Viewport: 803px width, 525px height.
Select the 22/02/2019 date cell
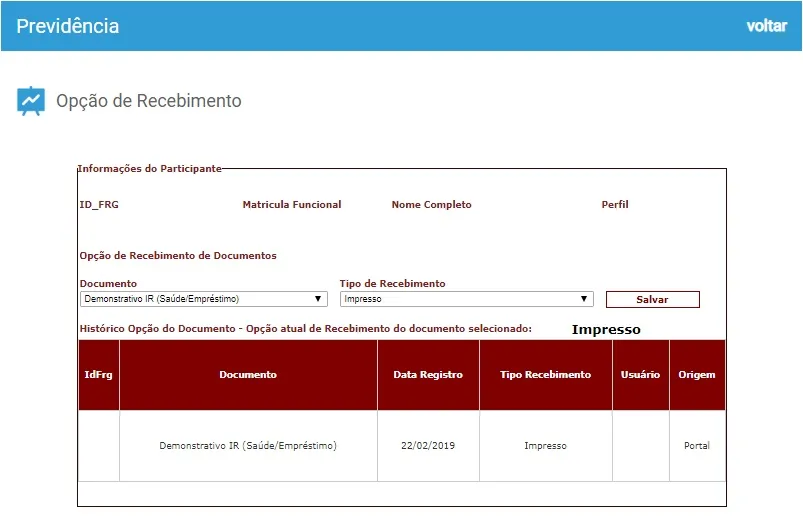428,446
